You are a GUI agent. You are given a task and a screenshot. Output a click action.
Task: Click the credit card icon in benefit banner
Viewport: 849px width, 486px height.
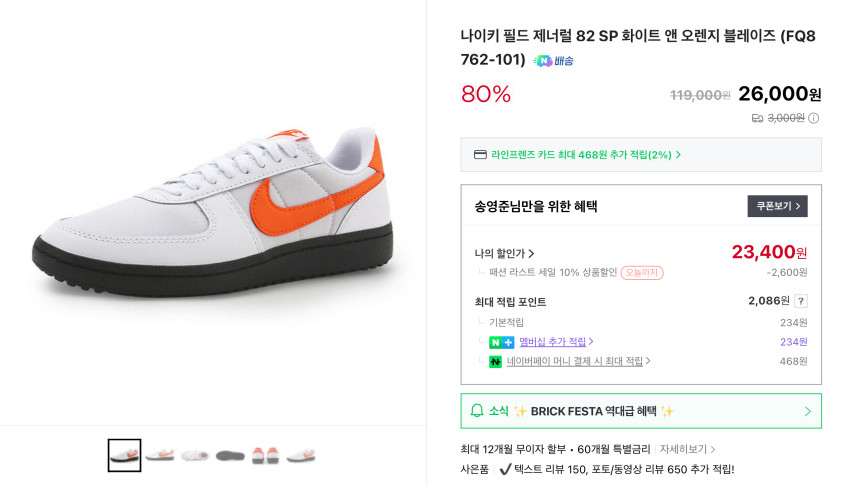(480, 155)
